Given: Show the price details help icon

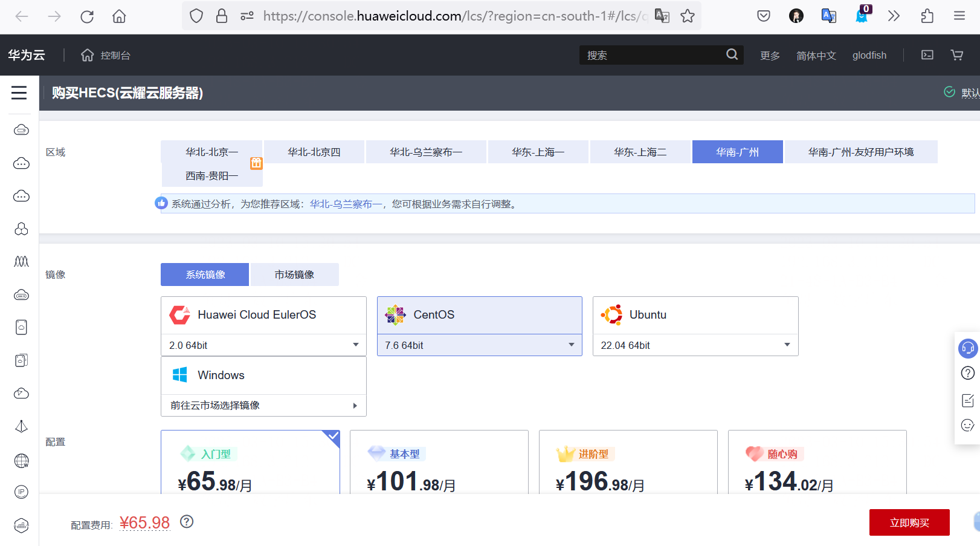Looking at the screenshot, I should (187, 521).
